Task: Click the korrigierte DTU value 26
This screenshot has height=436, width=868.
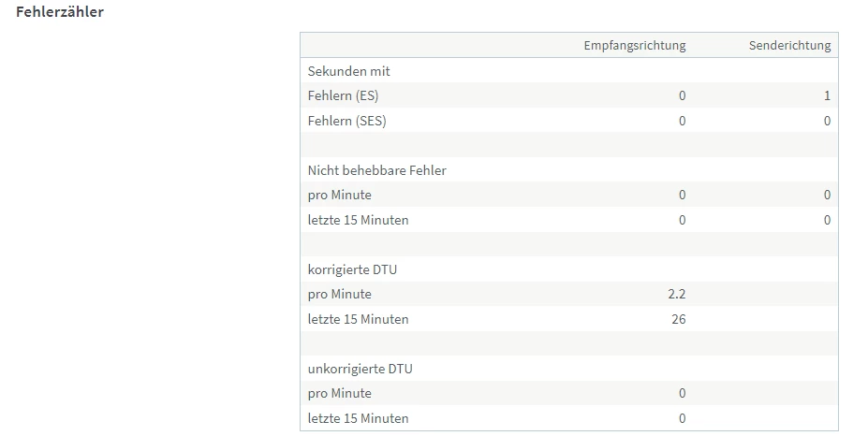Action: [x=678, y=319]
